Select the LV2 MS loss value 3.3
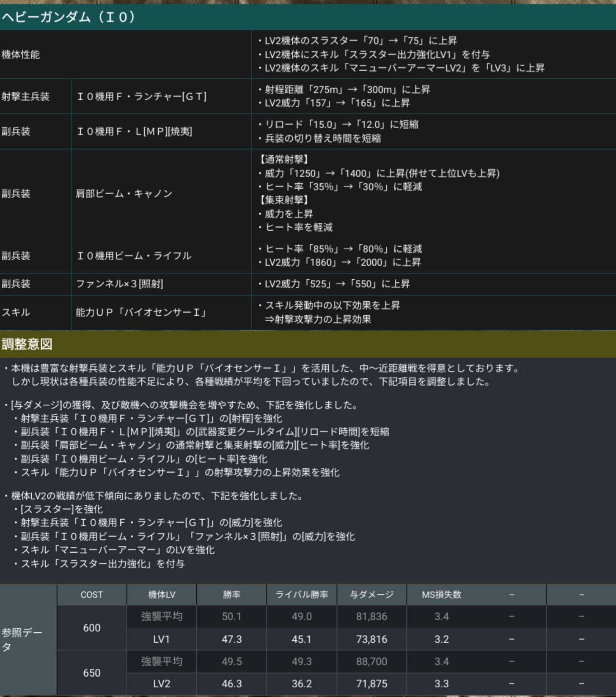616x697 pixels. [x=442, y=684]
